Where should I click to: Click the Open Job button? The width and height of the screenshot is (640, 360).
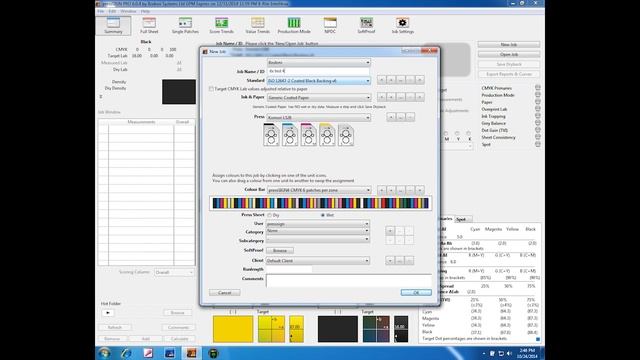click(509, 54)
